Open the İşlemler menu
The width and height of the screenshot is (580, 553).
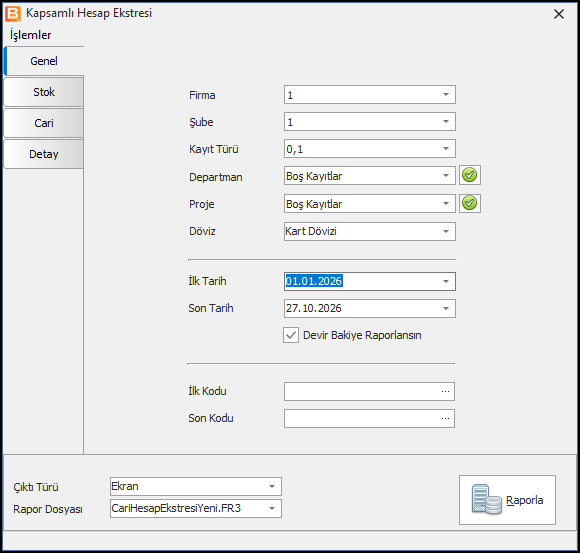[31, 35]
